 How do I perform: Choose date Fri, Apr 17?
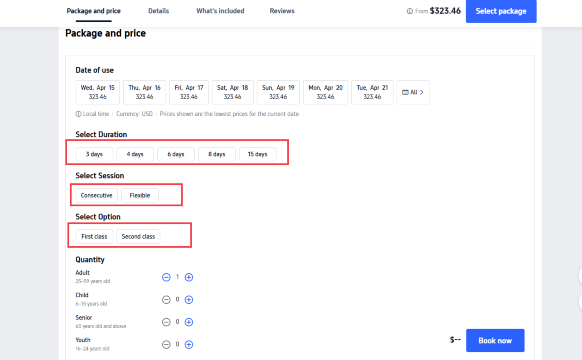[189, 92]
